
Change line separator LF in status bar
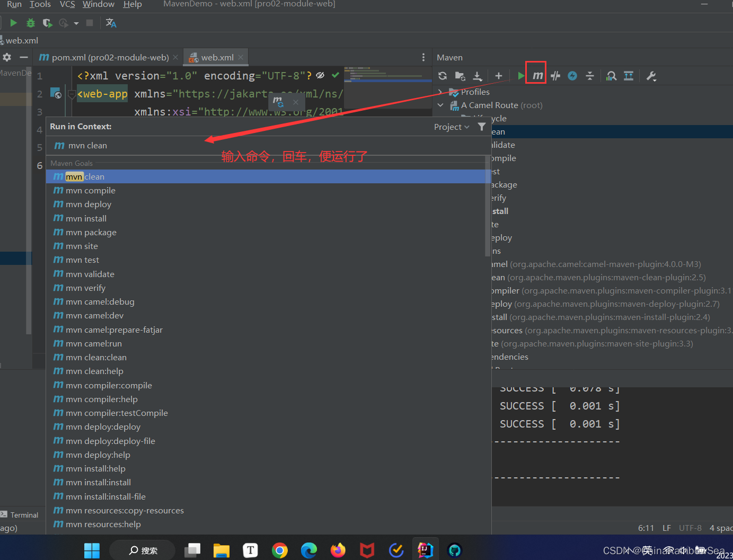tap(667, 528)
